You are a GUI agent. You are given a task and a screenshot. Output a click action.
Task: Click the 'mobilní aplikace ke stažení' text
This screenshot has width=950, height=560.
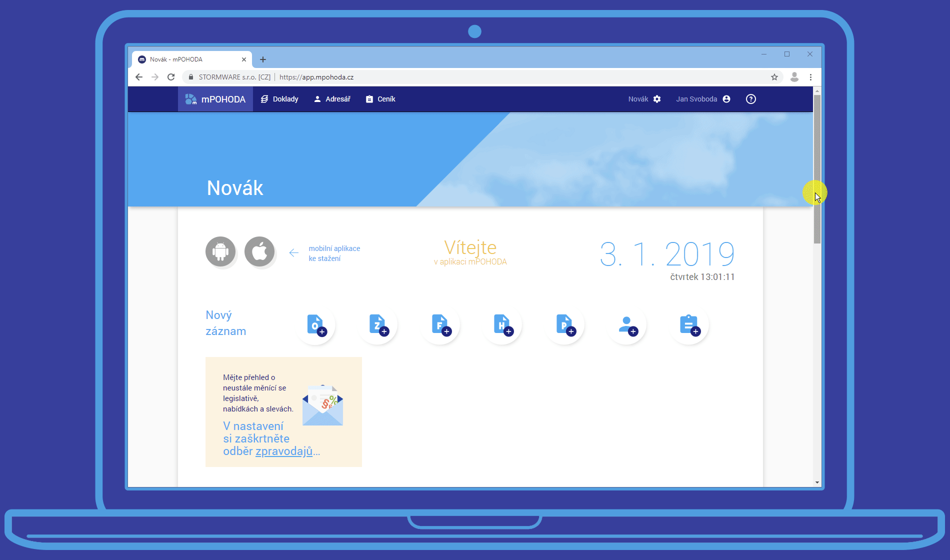(x=334, y=253)
